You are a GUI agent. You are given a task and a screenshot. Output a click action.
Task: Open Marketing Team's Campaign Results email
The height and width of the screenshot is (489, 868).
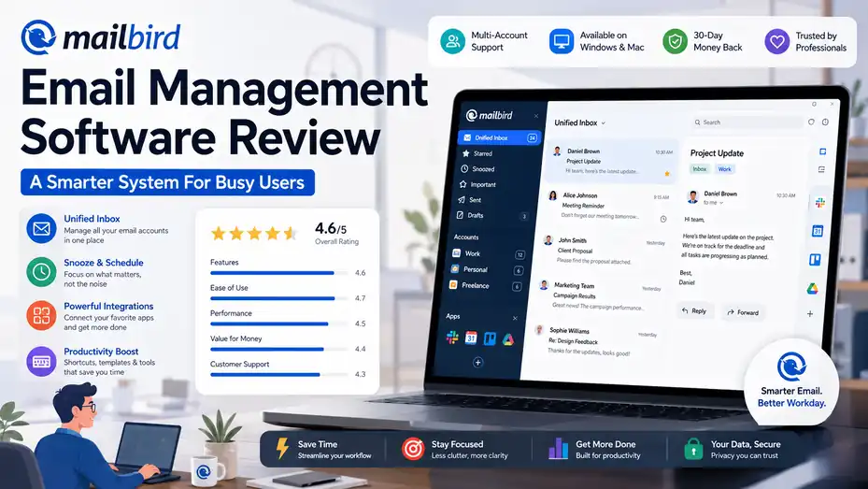pos(599,295)
